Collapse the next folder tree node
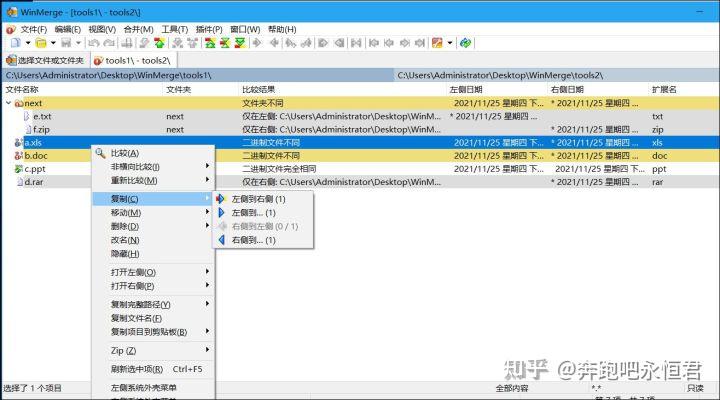 tap(8, 103)
